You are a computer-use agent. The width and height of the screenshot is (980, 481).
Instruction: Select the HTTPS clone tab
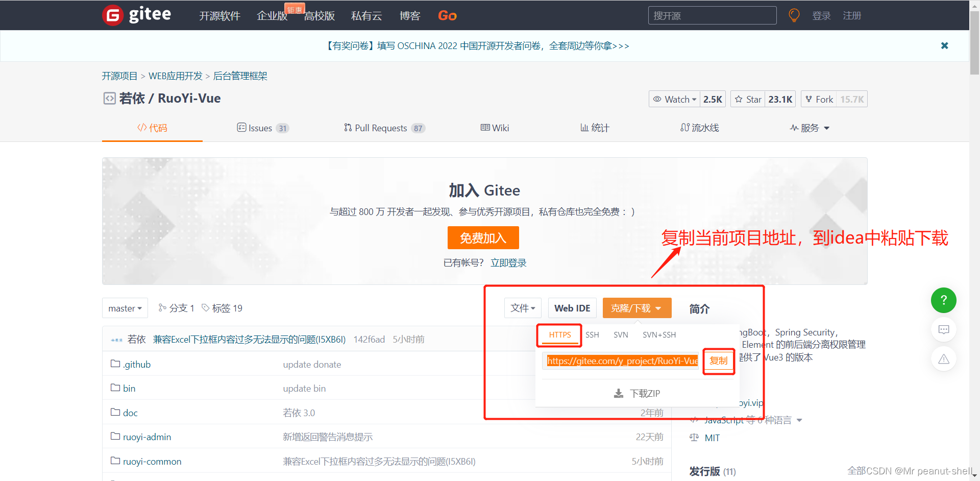[560, 334]
